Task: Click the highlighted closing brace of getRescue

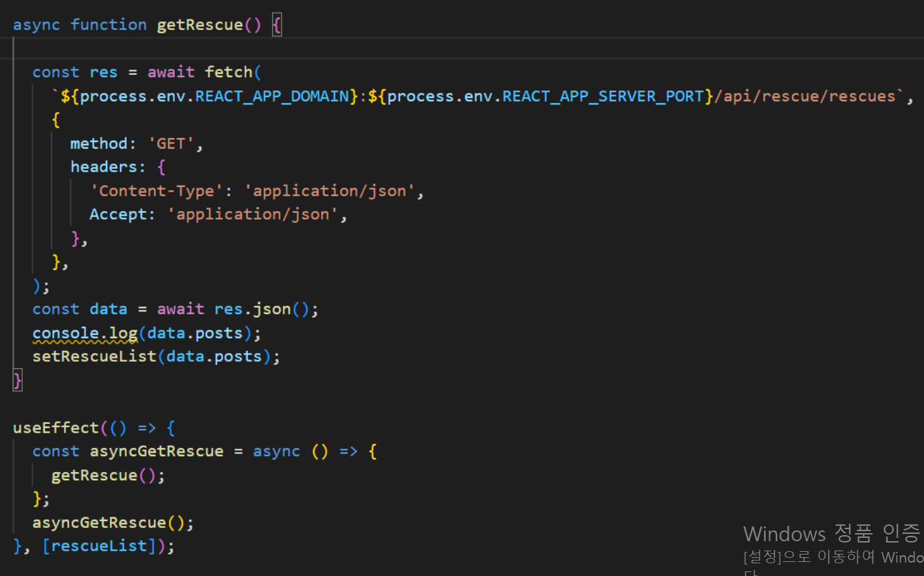Action: 18,380
